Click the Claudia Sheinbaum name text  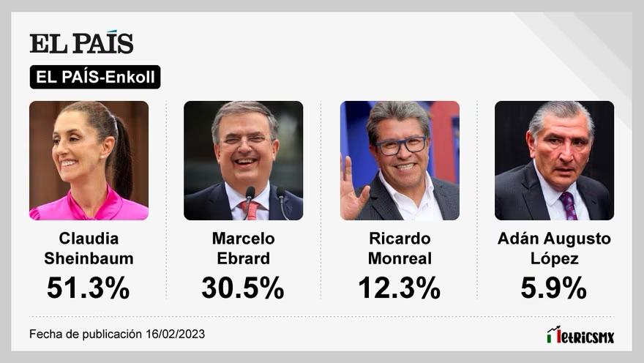(89, 248)
